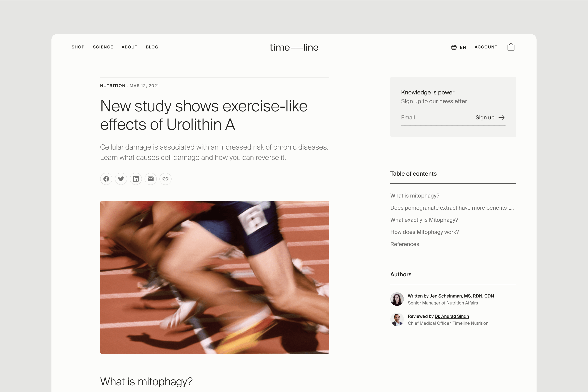Jump to 'What exactly is Mitophagy?' section
This screenshot has height=392, width=588.
click(424, 220)
